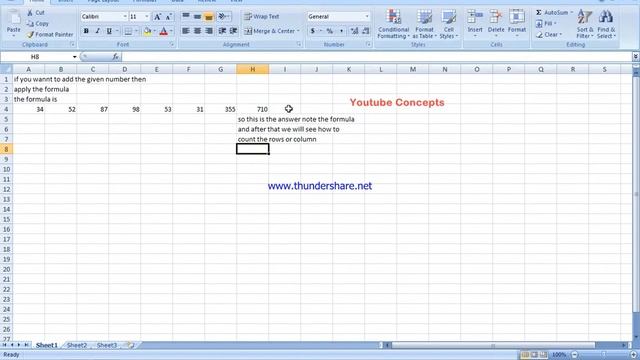The width and height of the screenshot is (640, 360).
Task: Switch to Normal view in status bar
Action: pyautogui.click(x=525, y=355)
